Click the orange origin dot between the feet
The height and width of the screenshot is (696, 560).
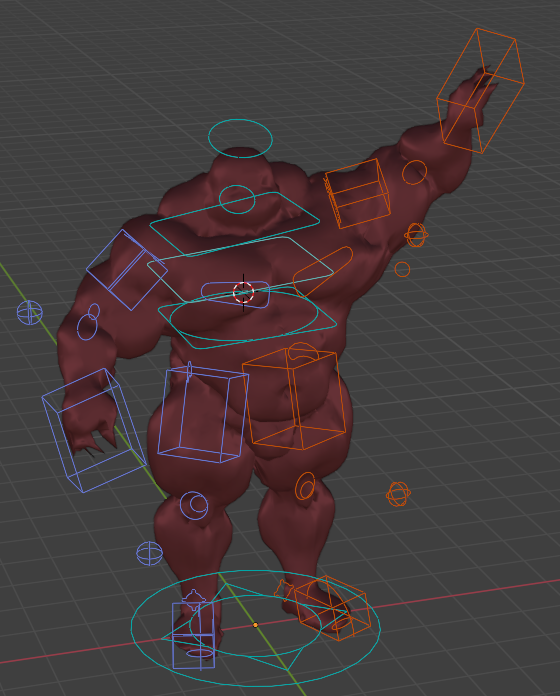tap(255, 625)
